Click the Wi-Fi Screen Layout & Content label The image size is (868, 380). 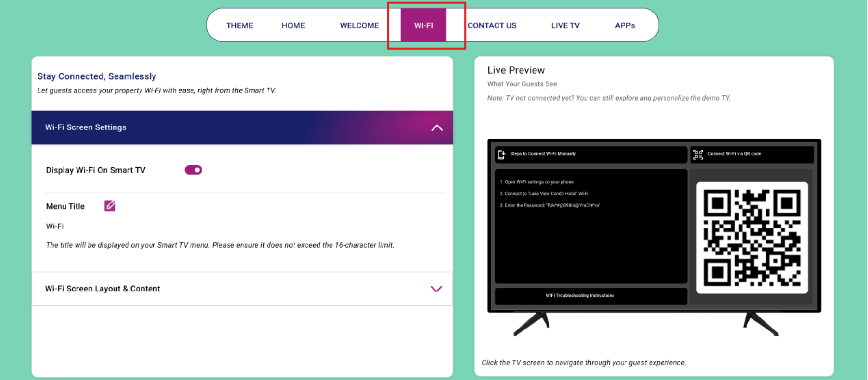(x=102, y=289)
